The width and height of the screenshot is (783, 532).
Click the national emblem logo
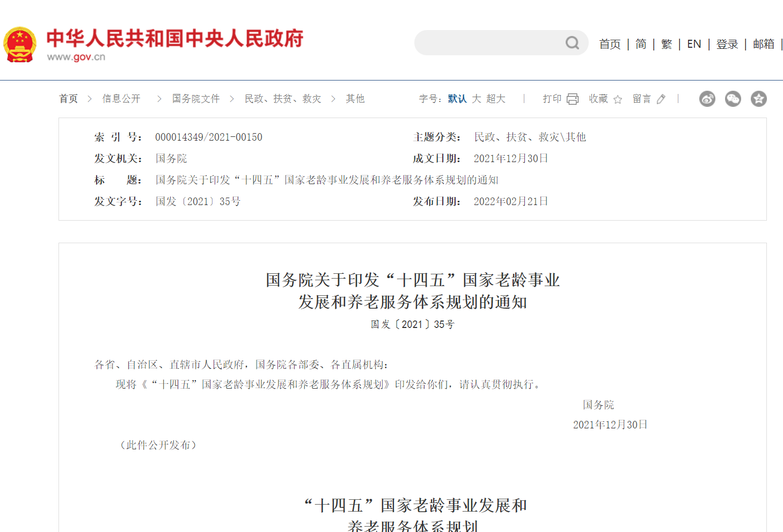(20, 45)
